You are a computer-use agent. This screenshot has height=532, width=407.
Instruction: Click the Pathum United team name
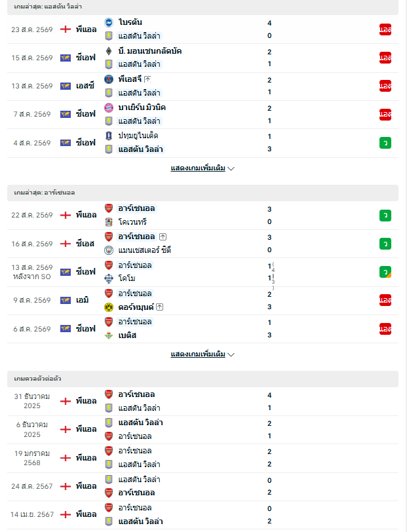(x=138, y=136)
